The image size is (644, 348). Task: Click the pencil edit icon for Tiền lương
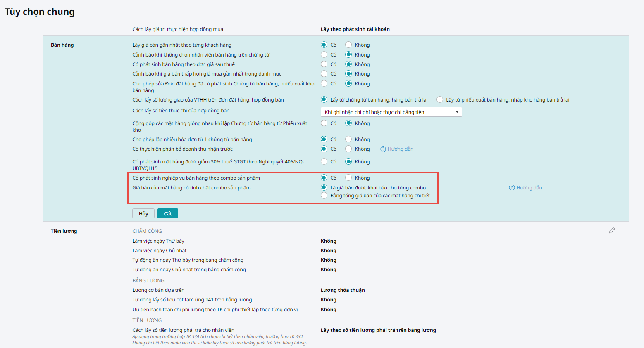tap(612, 231)
